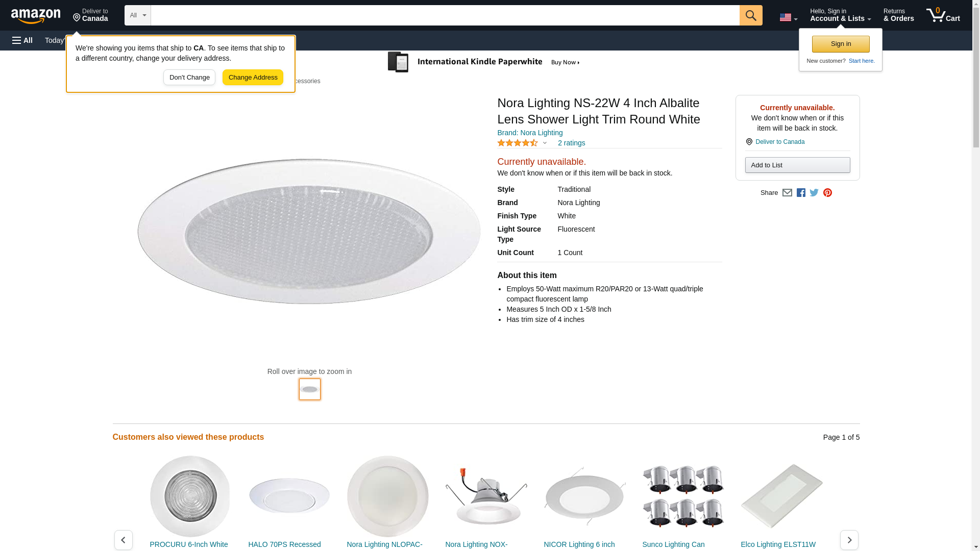Share product on Twitter

coord(814,193)
